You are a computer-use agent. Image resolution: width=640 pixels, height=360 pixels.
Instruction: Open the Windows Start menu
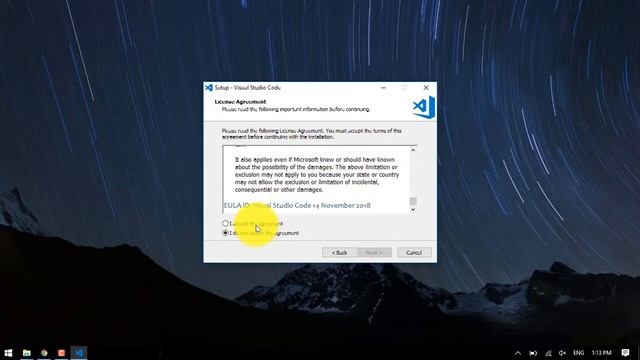pos(8,353)
